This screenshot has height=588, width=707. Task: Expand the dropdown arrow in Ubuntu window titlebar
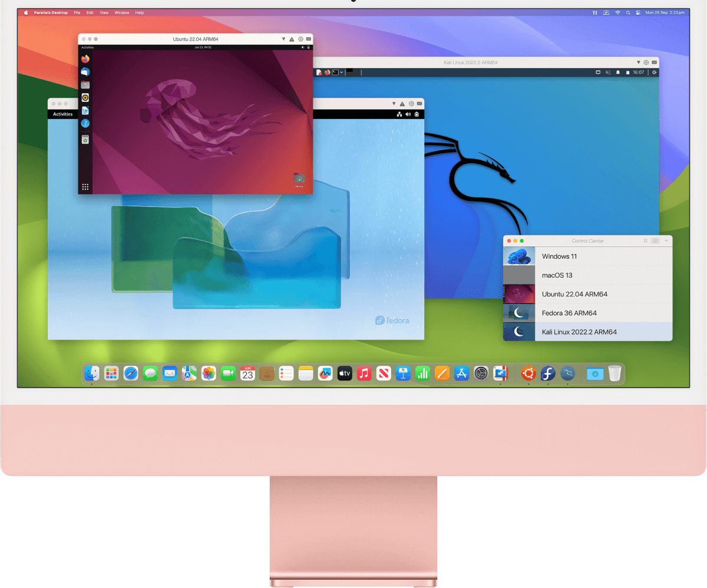coord(283,39)
